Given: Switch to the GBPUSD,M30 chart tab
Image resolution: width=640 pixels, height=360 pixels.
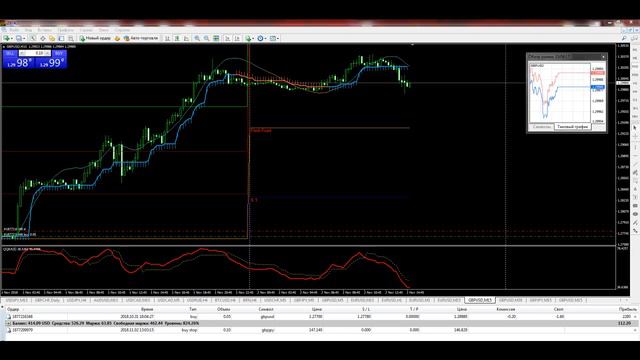Looking at the screenshot, I should coord(511,300).
